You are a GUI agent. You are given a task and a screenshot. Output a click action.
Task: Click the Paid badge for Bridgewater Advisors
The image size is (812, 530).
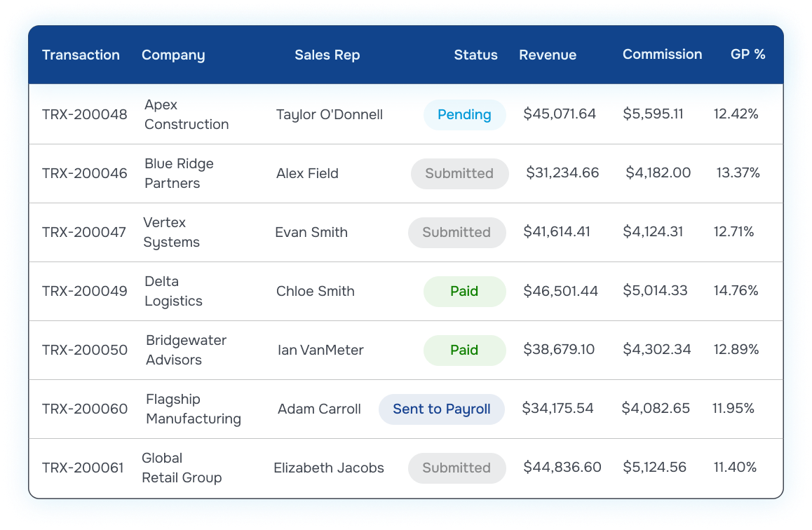click(x=464, y=350)
